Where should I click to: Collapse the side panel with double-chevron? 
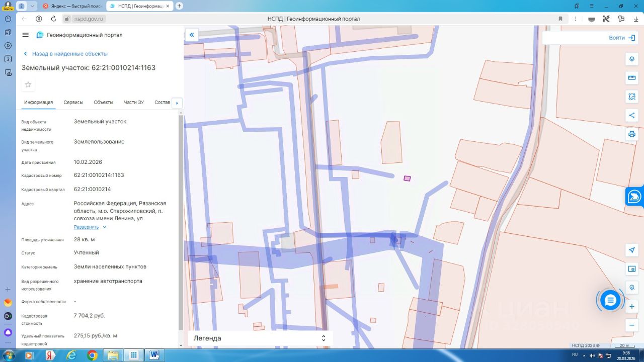point(192,35)
